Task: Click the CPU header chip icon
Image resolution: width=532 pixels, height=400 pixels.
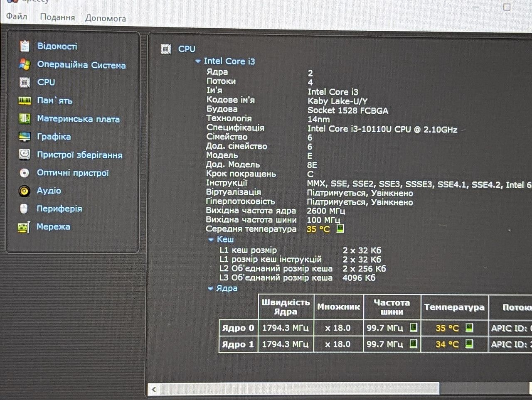Action: coord(166,49)
